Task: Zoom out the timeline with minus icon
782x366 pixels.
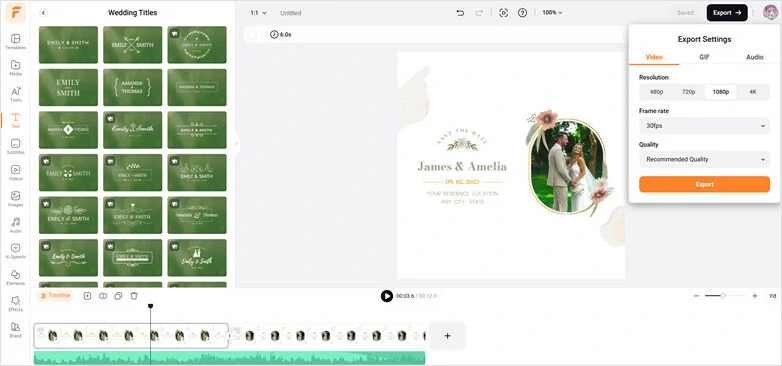Action: pyautogui.click(x=696, y=296)
